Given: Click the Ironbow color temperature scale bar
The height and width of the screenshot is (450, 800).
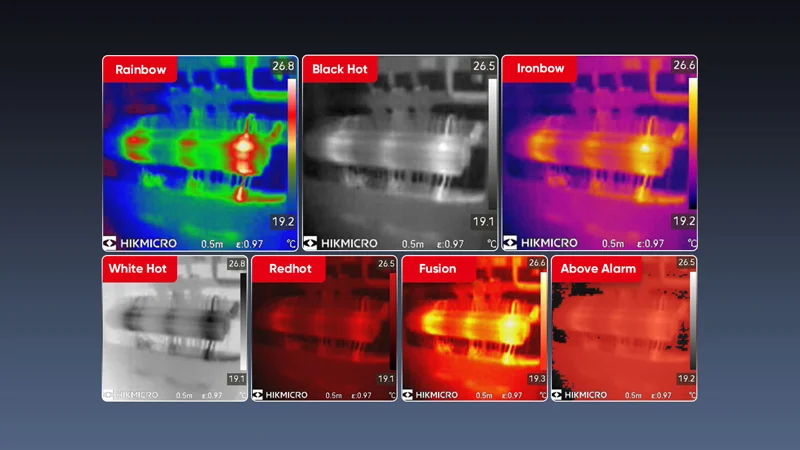Looking at the screenshot, I should pyautogui.click(x=693, y=143).
